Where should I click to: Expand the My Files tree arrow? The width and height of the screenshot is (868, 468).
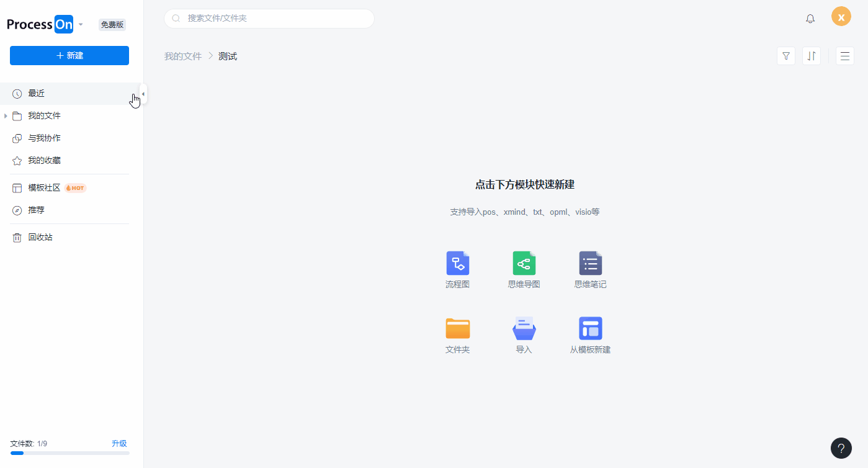tap(6, 116)
